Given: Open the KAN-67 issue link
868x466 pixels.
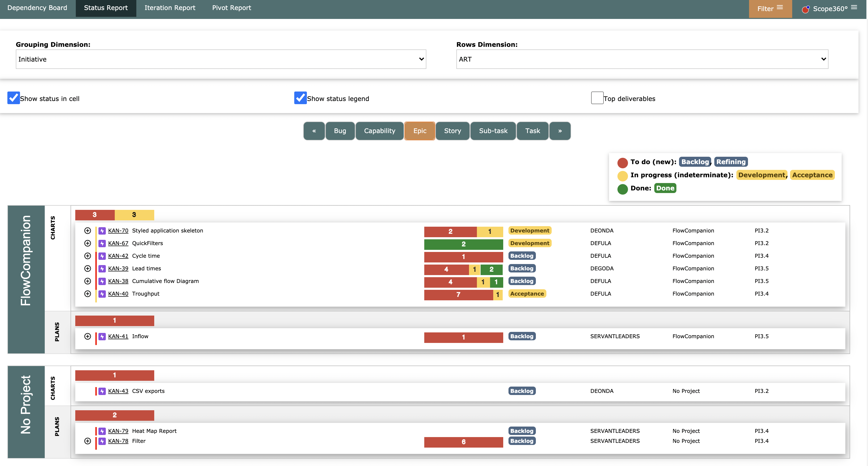Looking at the screenshot, I should (118, 243).
